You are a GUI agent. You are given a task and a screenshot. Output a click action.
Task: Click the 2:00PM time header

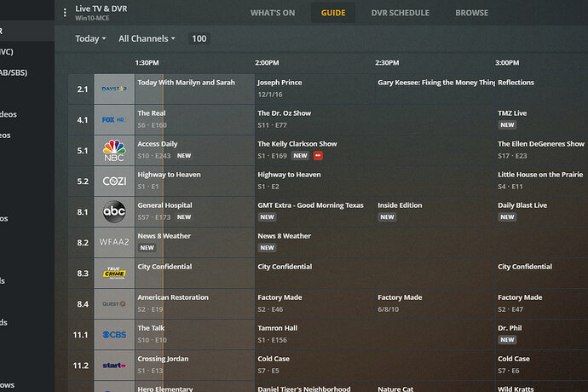click(x=267, y=63)
